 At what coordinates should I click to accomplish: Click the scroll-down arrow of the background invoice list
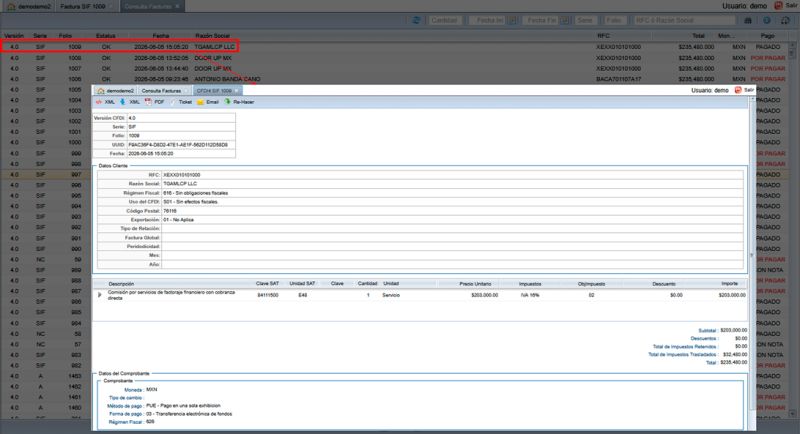point(792,414)
